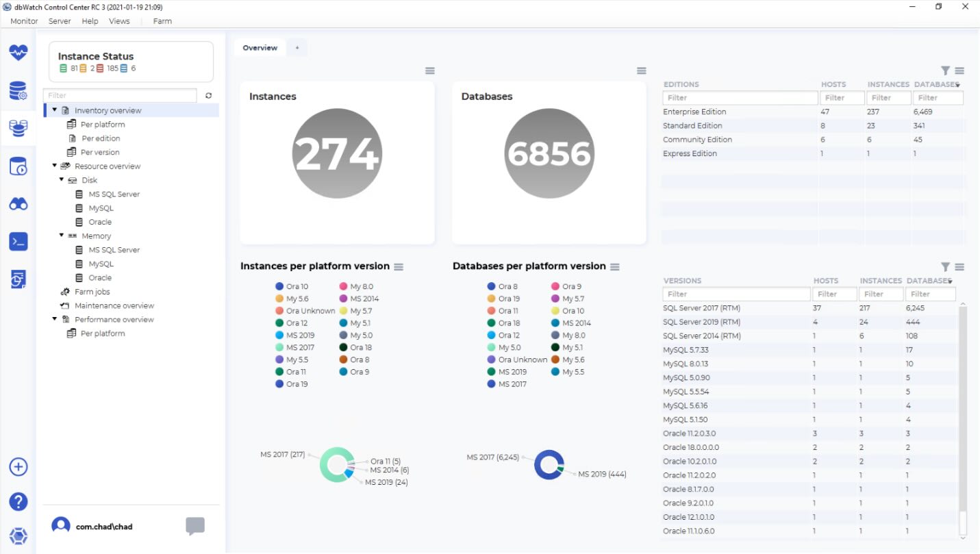
Task: Select the MySQL 8.0.13 row
Action: 809,364
